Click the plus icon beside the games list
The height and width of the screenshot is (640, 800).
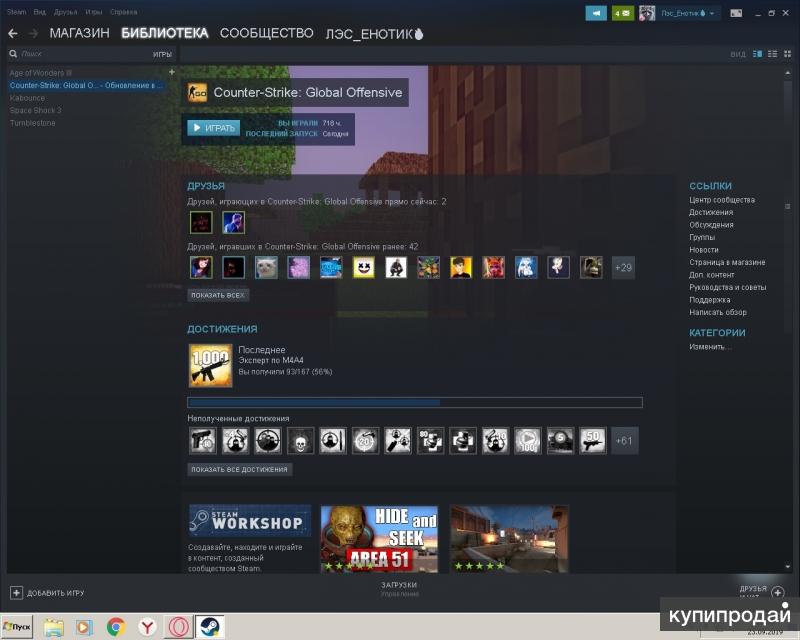coord(172,72)
